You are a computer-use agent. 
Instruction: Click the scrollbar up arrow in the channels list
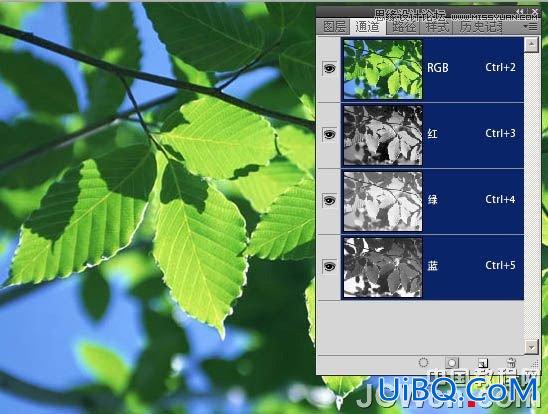531,44
